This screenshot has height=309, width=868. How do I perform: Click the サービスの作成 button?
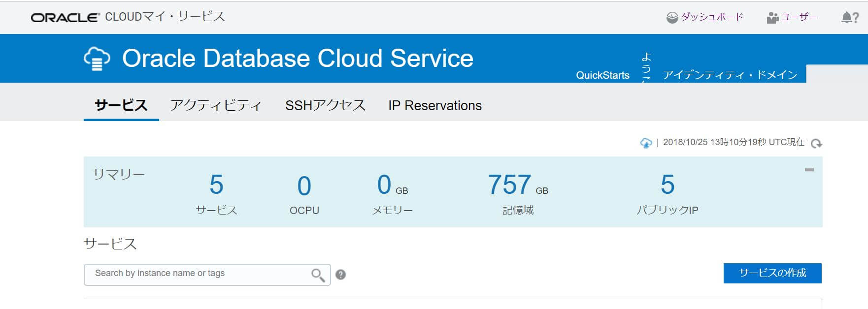coord(772,273)
